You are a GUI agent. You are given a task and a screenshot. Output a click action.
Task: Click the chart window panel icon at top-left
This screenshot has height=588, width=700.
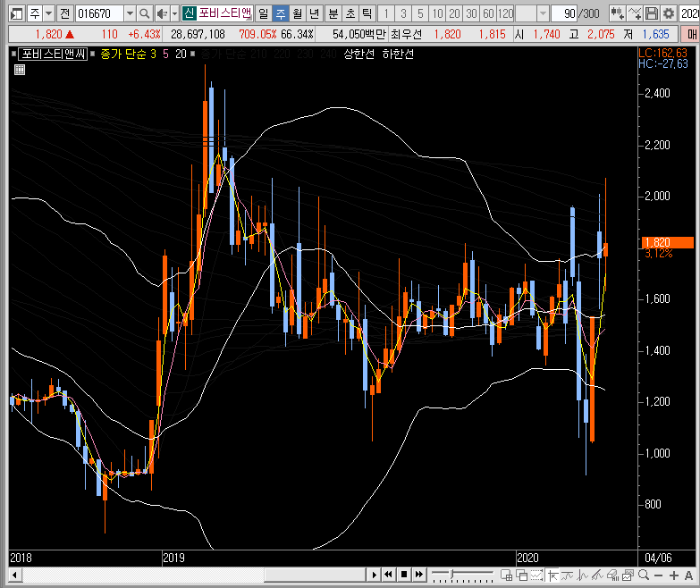[16, 13]
